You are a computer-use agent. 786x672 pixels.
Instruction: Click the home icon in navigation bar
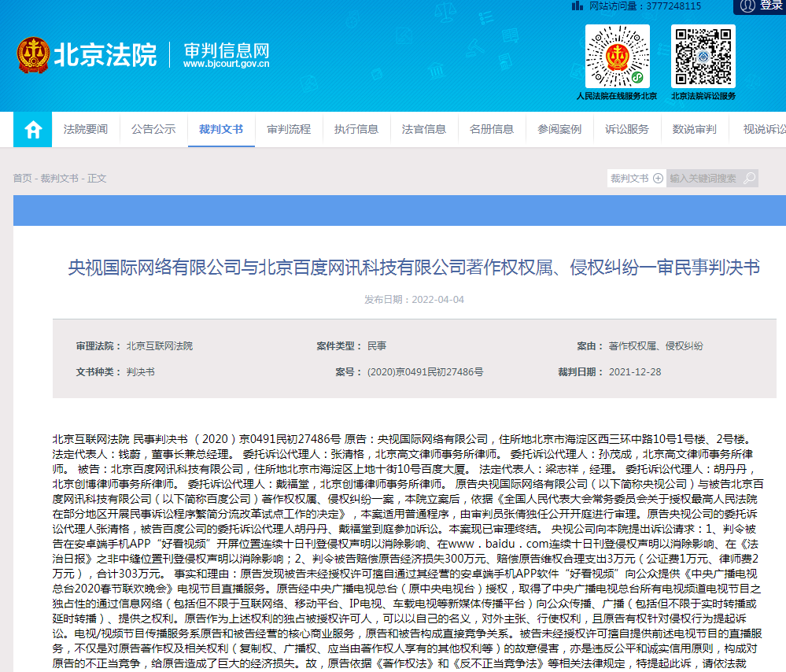click(x=33, y=130)
